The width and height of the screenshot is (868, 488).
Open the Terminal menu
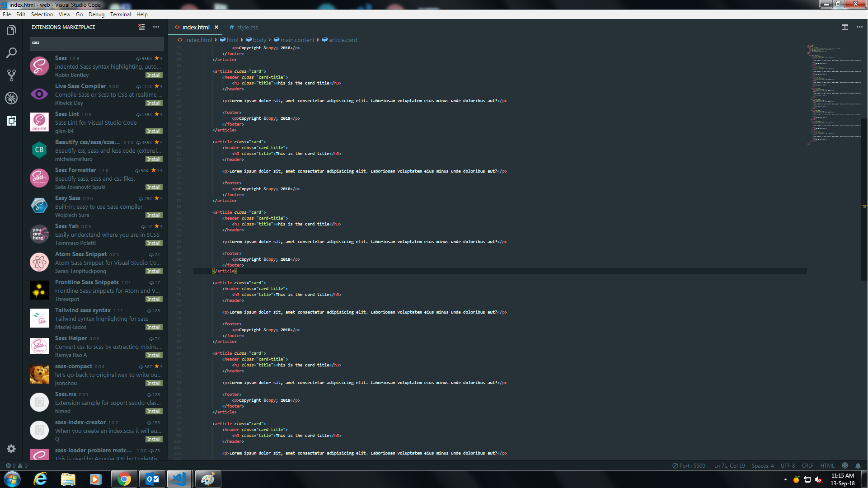120,14
